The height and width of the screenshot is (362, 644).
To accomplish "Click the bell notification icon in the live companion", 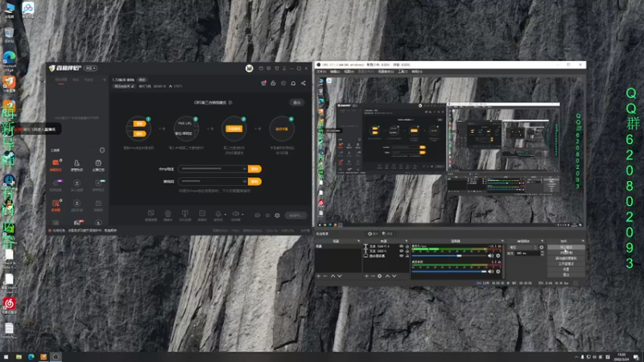I will (293, 84).
